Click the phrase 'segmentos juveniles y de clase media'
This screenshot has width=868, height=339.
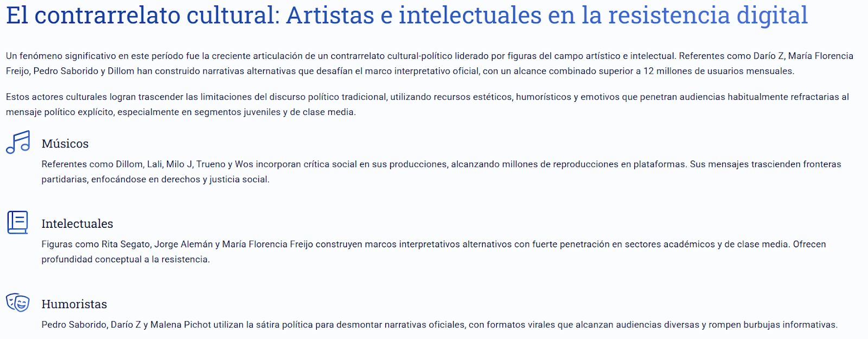[x=274, y=112]
